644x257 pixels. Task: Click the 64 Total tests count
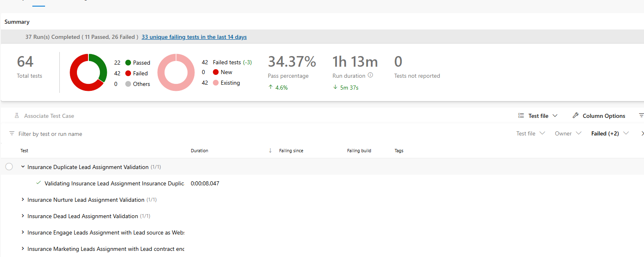point(25,62)
